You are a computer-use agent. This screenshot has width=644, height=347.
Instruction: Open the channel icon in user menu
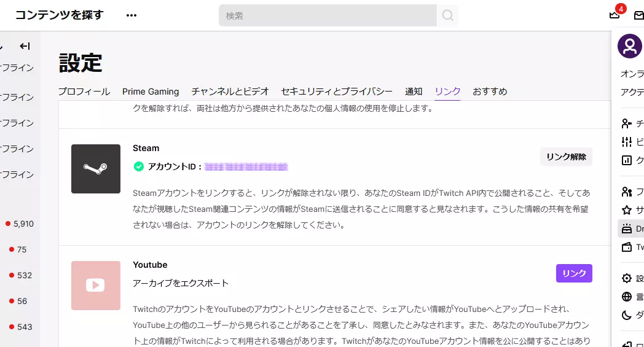point(626,123)
